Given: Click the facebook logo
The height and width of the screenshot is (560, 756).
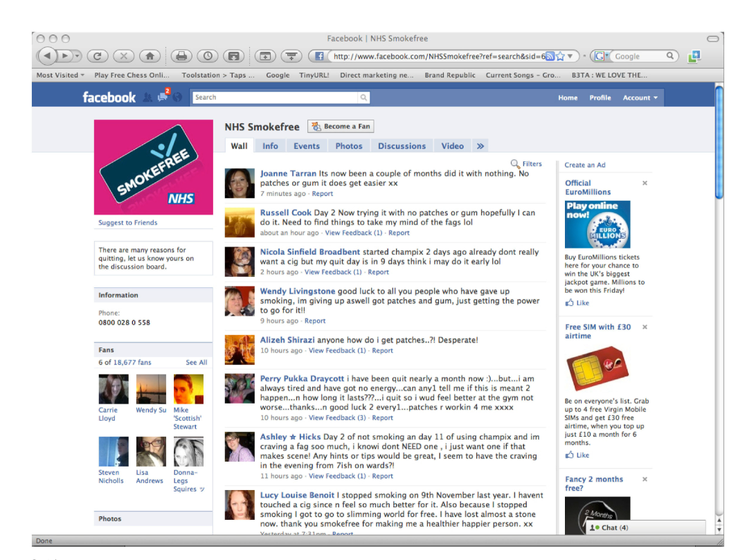Looking at the screenshot, I should pos(109,98).
